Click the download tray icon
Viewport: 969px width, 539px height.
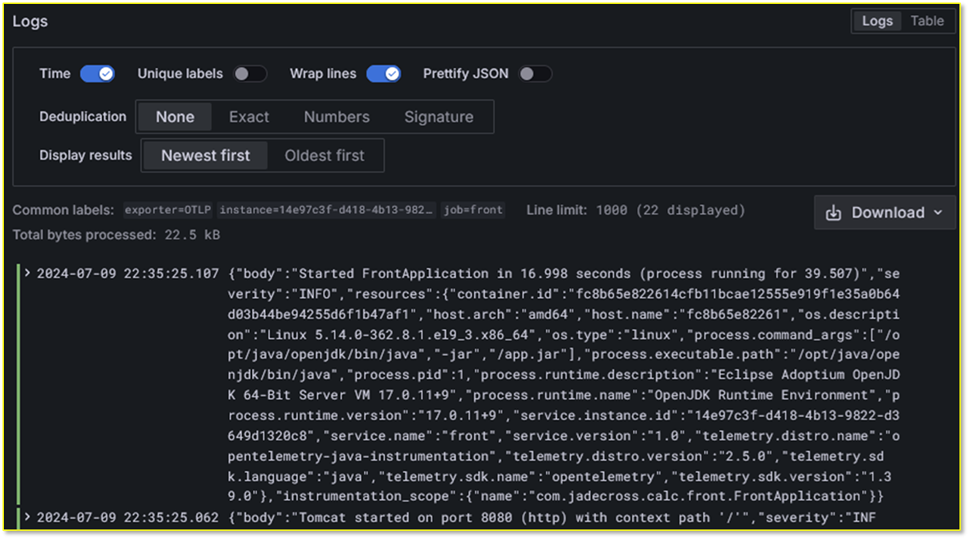834,213
